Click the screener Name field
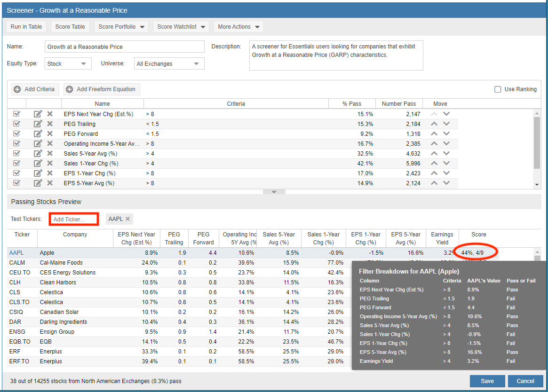Screen dimensions: 548x392 click(x=125, y=47)
